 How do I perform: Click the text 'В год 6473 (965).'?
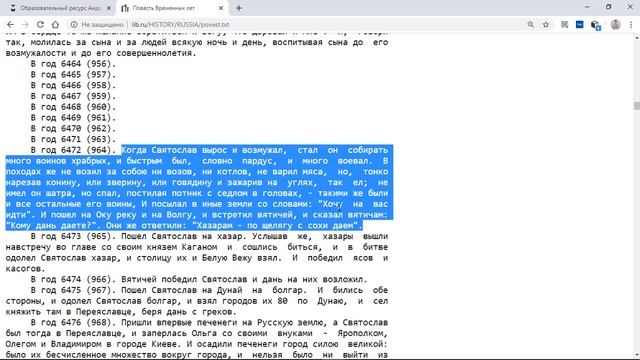(x=73, y=236)
